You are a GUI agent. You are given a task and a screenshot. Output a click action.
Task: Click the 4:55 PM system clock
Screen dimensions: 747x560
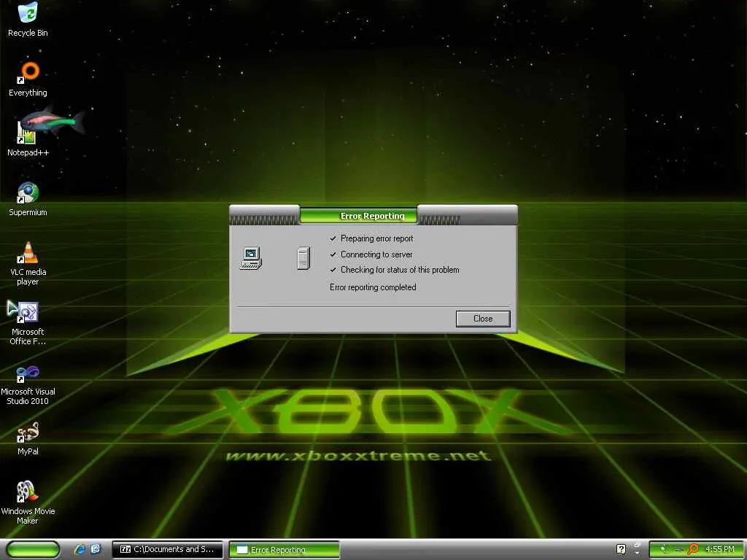click(720, 550)
